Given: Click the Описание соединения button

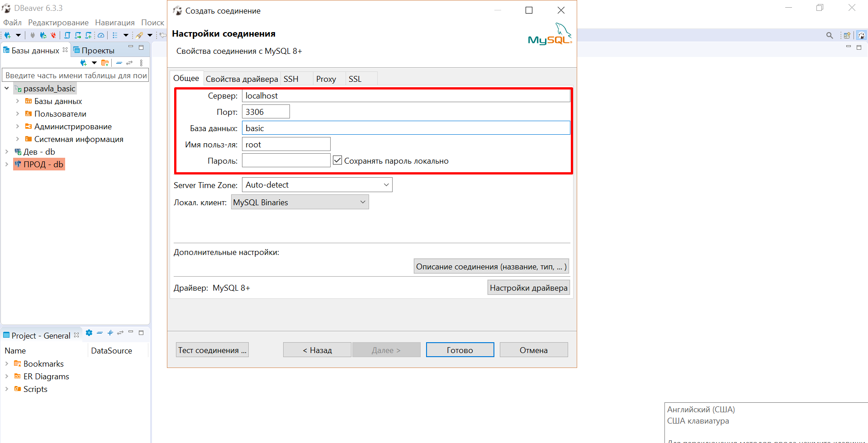Looking at the screenshot, I should (491, 266).
